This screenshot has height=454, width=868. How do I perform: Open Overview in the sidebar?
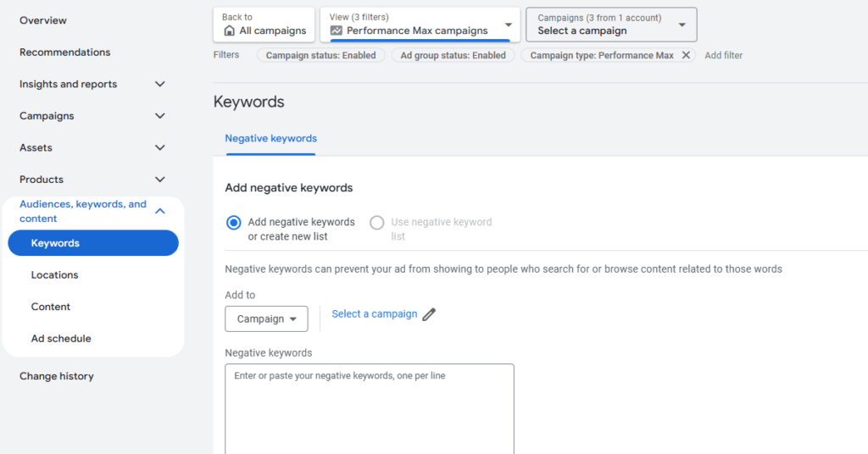point(43,20)
